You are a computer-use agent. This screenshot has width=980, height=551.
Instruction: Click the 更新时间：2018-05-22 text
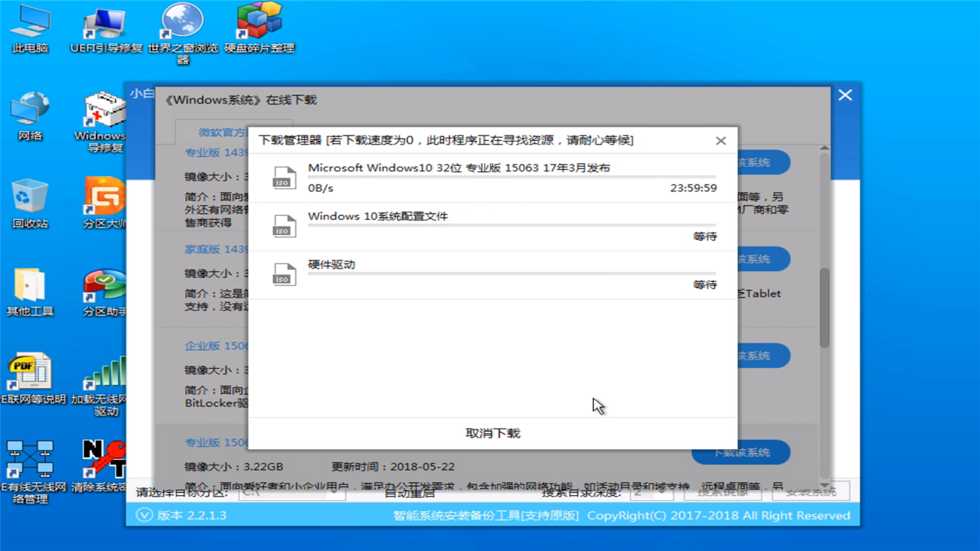(393, 466)
